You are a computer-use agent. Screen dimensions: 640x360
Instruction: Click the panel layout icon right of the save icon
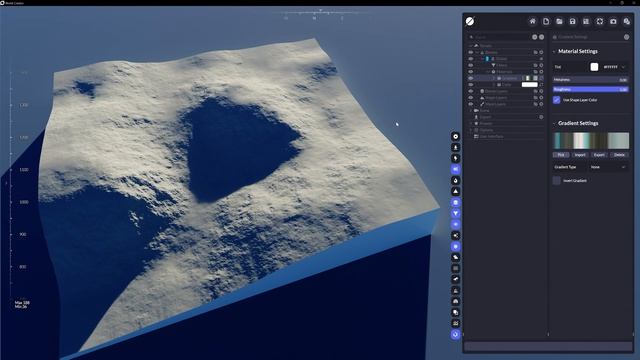click(586, 21)
